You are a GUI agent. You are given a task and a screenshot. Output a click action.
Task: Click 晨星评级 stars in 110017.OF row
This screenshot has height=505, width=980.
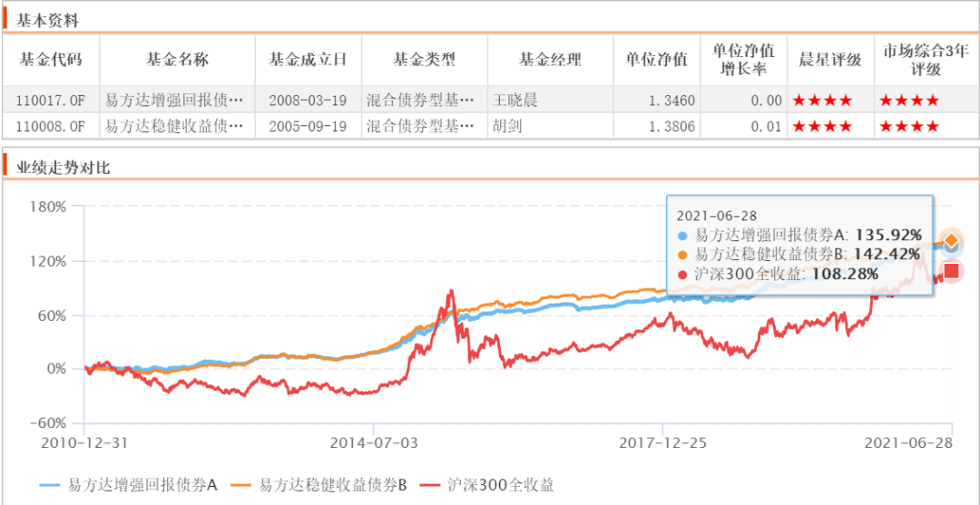click(822, 100)
